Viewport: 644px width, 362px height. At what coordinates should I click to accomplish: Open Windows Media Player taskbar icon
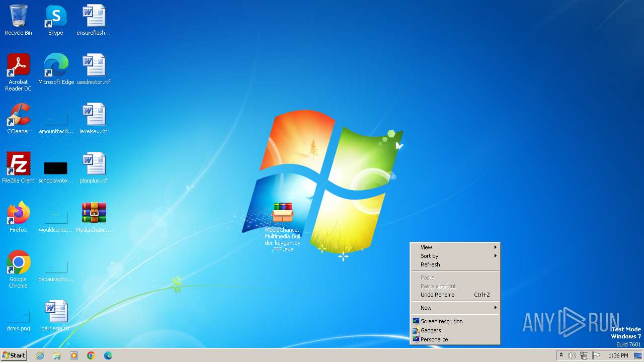[x=74, y=355]
